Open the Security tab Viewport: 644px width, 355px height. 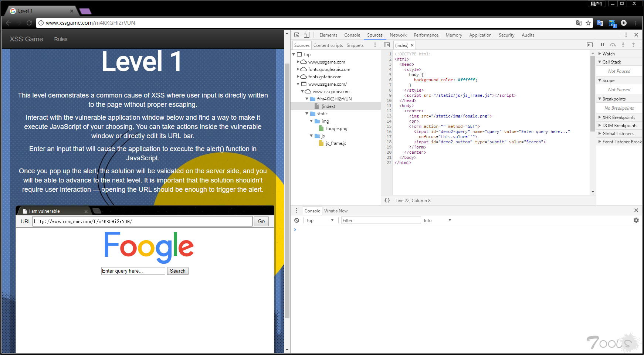(506, 35)
